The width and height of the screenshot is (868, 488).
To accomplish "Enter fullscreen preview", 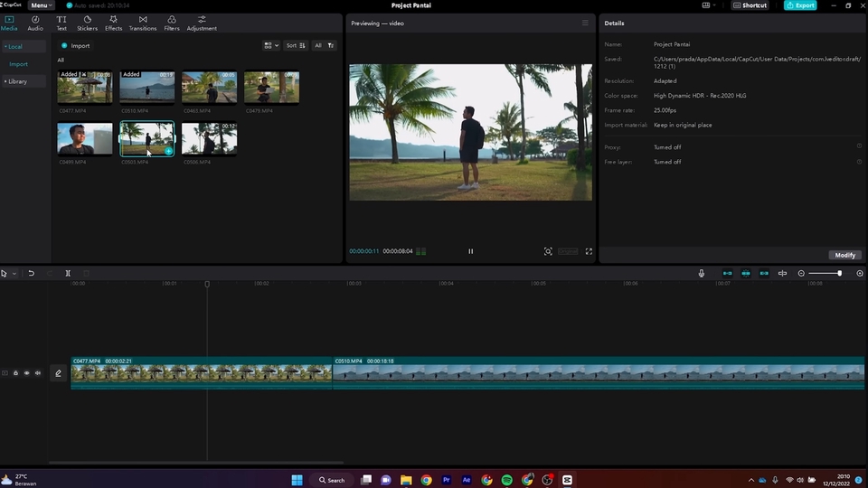I will click(589, 251).
